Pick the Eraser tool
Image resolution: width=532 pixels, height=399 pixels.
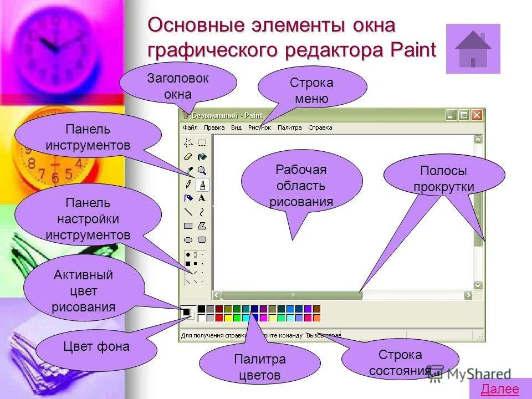188,156
